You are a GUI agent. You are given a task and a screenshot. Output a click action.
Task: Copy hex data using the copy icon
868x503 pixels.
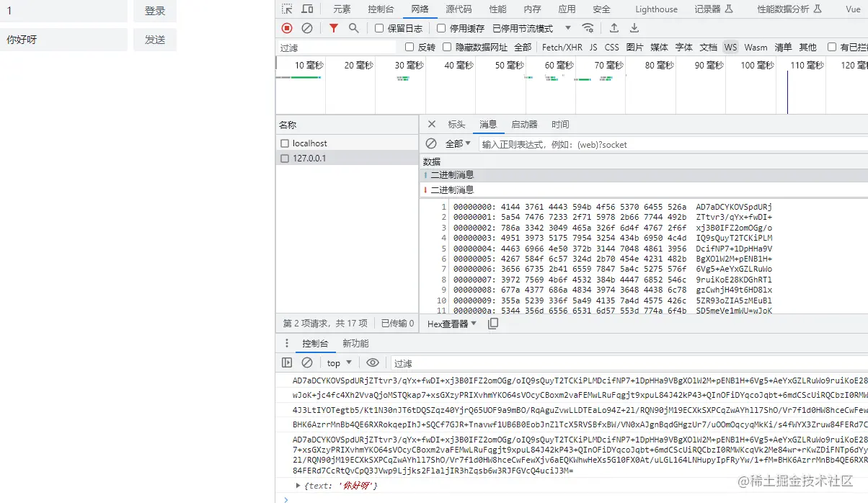click(493, 324)
